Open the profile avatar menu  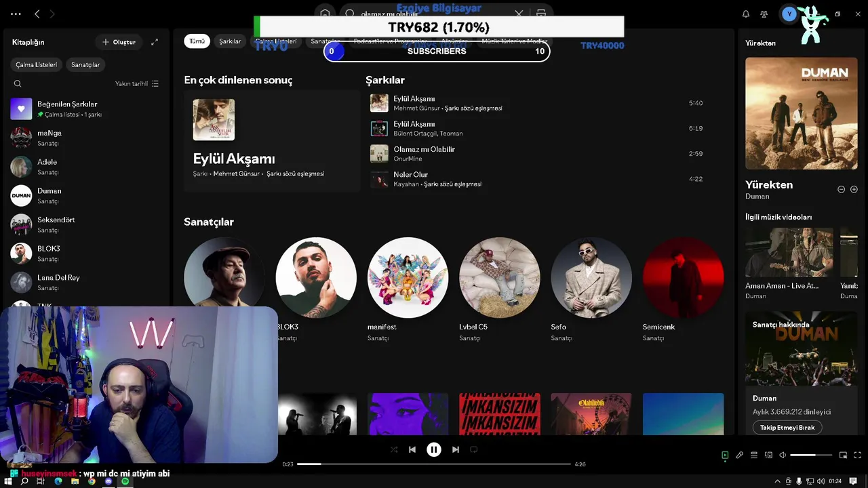click(x=789, y=14)
